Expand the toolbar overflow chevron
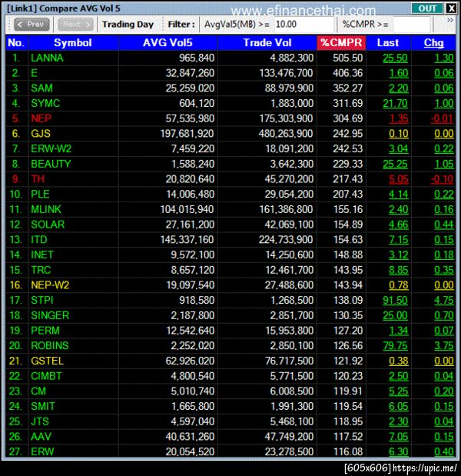The height and width of the screenshot is (476, 461). pos(450,20)
